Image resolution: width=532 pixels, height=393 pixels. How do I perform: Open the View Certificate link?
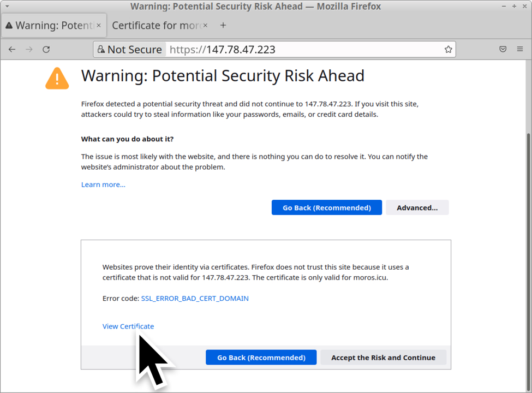pyautogui.click(x=128, y=326)
